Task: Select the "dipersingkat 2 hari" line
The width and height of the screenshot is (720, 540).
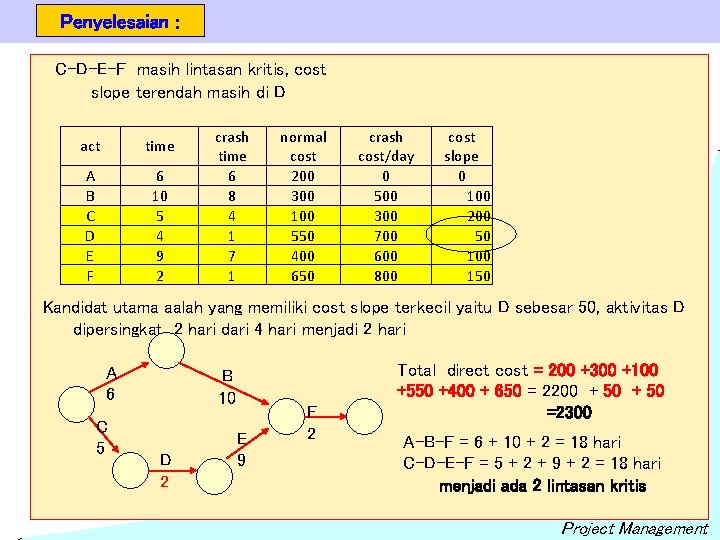Action: [x=240, y=329]
